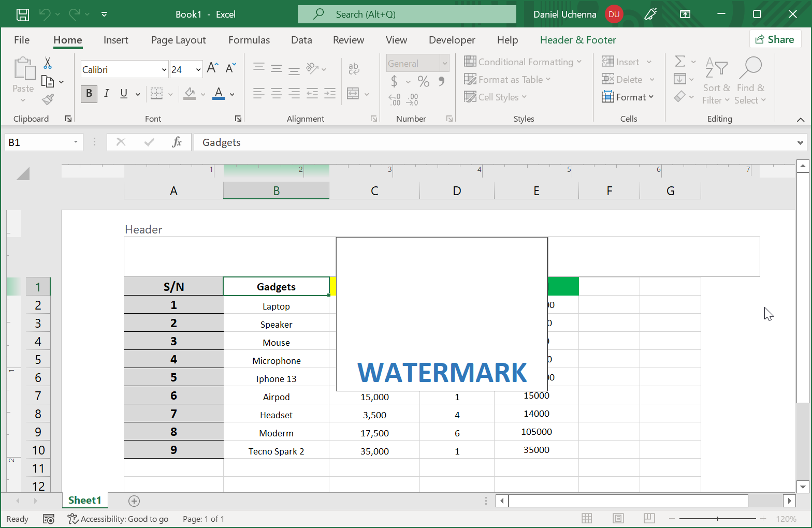Open the Page Layout tab
This screenshot has height=528, width=812.
[x=178, y=40]
